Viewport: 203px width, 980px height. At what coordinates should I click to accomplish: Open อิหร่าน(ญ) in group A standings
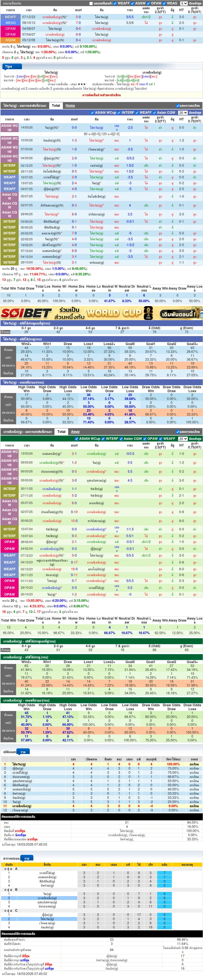tap(47, 885)
